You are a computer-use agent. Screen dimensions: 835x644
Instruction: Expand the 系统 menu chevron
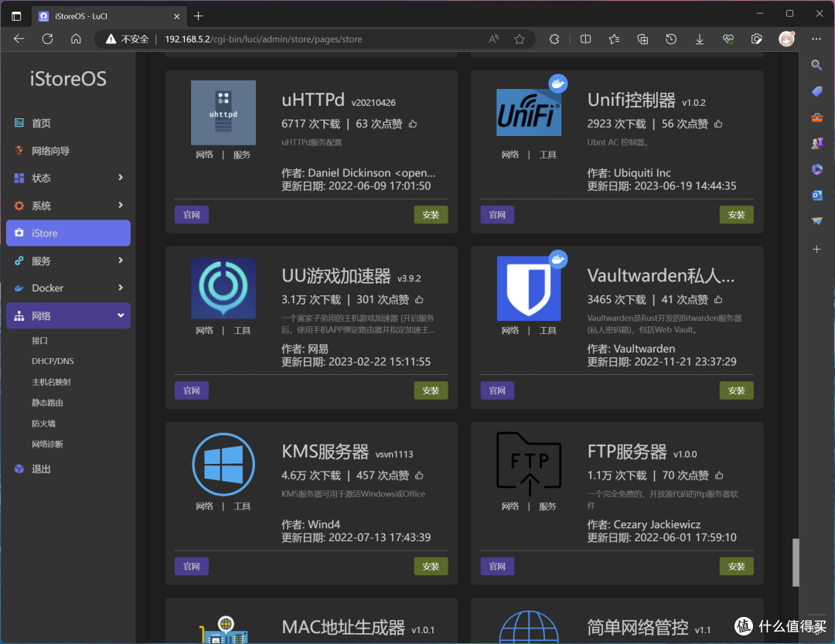(121, 205)
